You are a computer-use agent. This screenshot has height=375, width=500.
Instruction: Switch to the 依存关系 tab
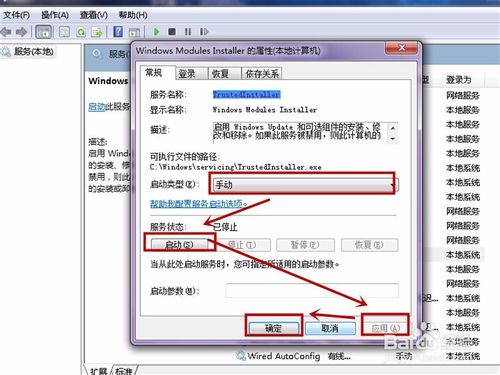point(262,74)
